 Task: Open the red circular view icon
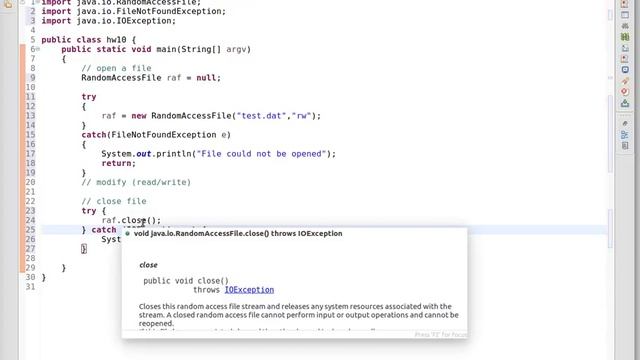click(x=625, y=92)
